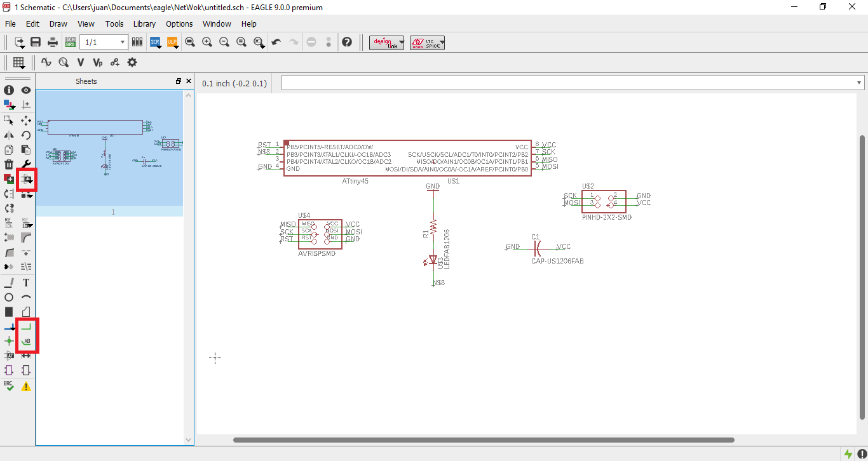868x461 pixels.
Task: Select the Mirror tool
Action: [9, 135]
